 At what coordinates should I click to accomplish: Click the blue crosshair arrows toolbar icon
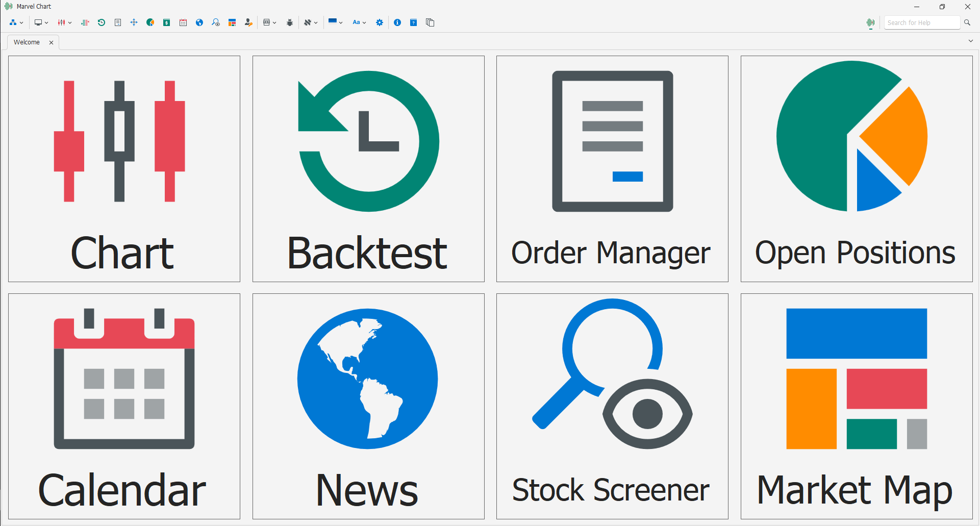(134, 22)
